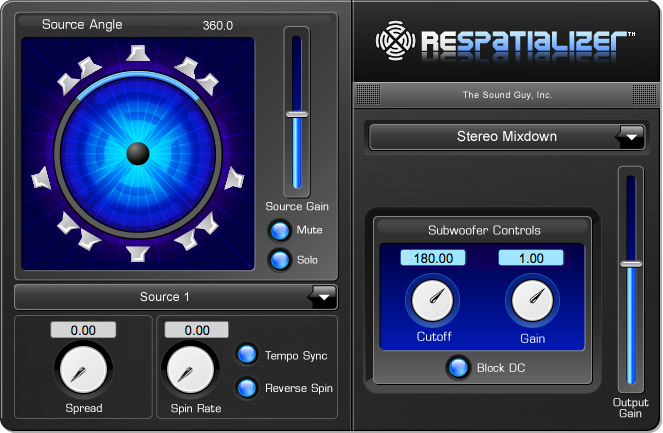The width and height of the screenshot is (663, 433).
Task: Click the Source Angle label
Action: pos(82,25)
